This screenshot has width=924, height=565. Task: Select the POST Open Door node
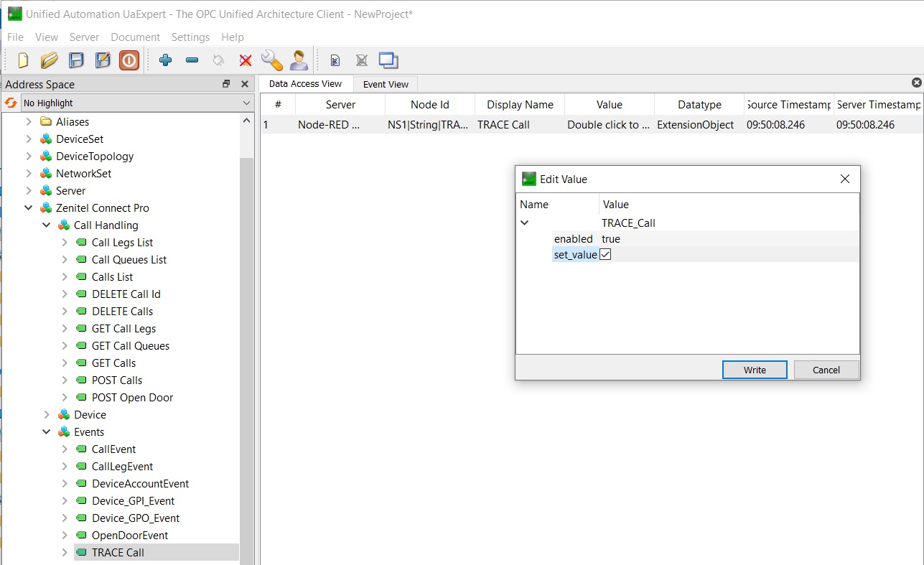[132, 398]
